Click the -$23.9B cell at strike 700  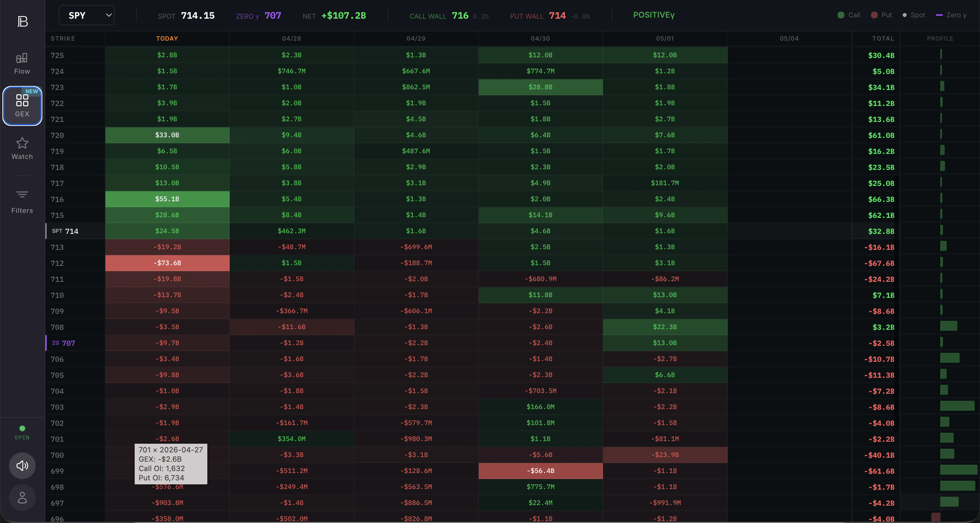(x=665, y=455)
